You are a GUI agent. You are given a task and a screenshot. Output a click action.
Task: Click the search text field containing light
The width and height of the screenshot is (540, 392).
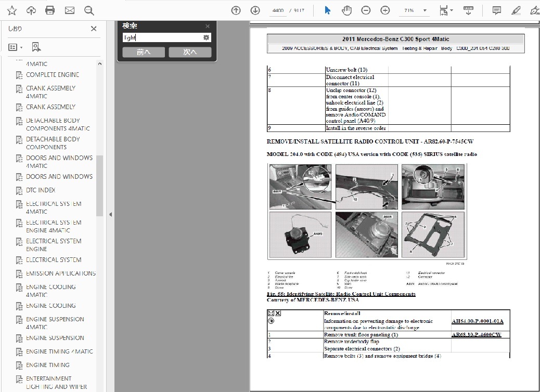[162, 37]
